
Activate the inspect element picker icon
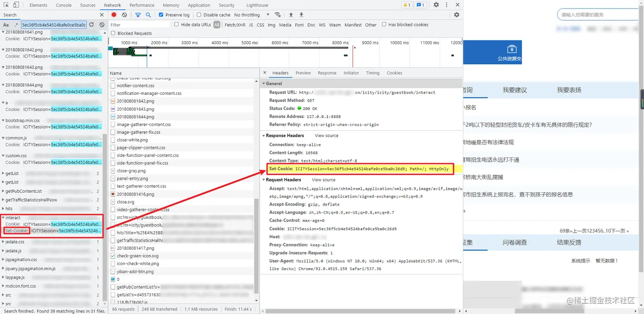tap(6, 5)
